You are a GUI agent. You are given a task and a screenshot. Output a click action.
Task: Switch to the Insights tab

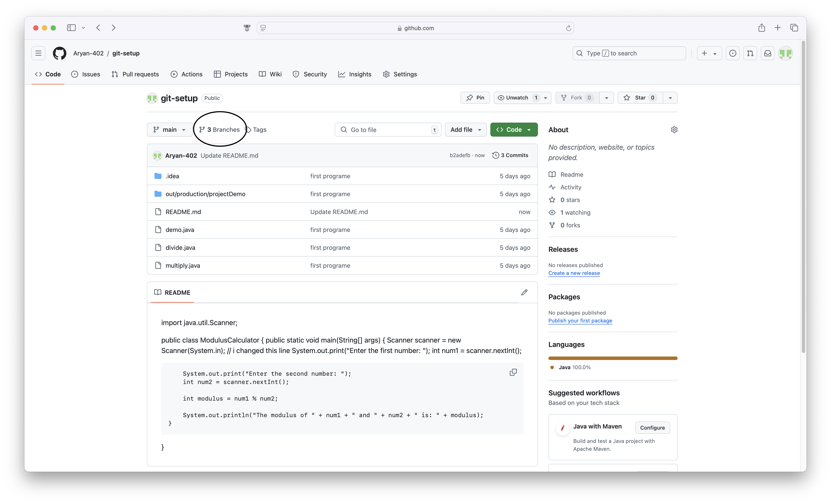tap(354, 74)
